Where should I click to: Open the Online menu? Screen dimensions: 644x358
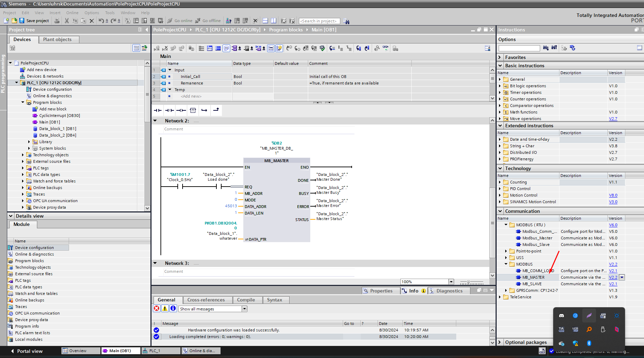point(72,13)
